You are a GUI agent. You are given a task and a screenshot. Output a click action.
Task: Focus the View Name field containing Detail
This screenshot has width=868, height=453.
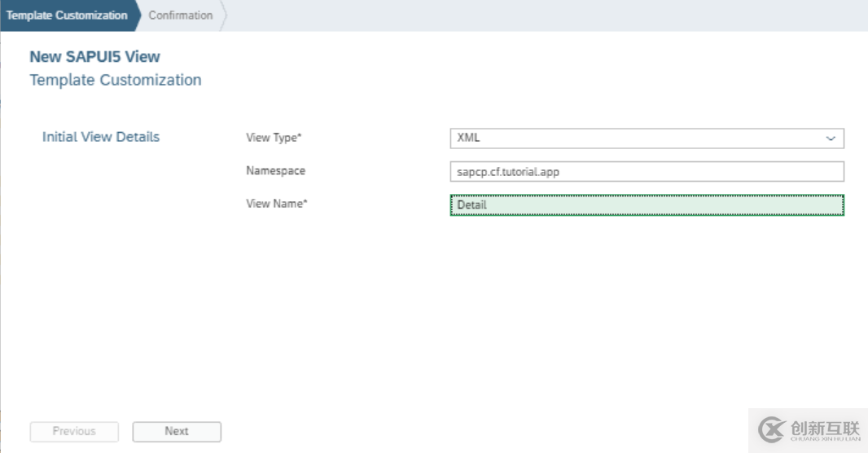pos(647,205)
